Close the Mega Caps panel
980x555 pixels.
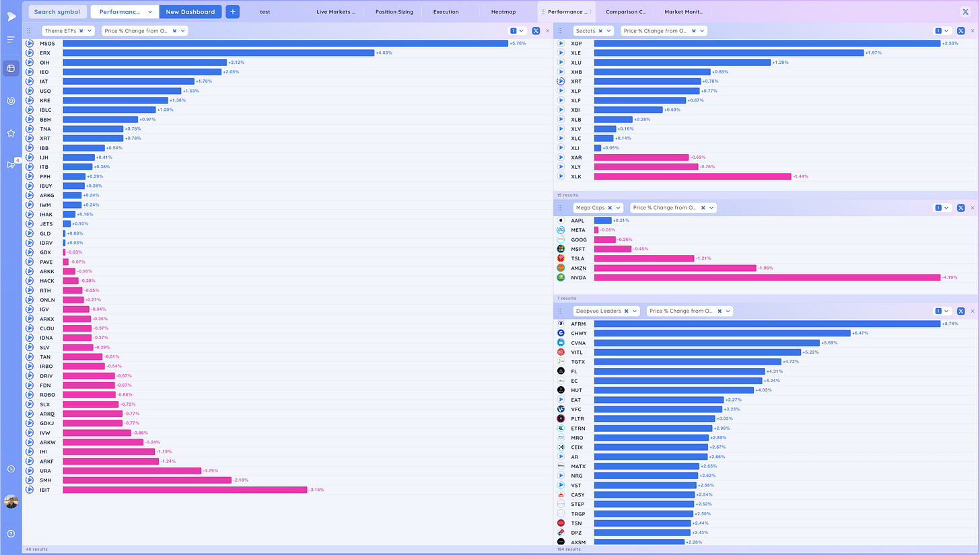[973, 208]
